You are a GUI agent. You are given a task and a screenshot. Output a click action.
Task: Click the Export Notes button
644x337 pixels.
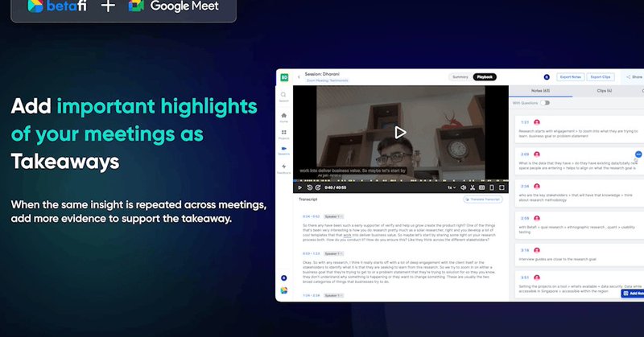(x=571, y=77)
